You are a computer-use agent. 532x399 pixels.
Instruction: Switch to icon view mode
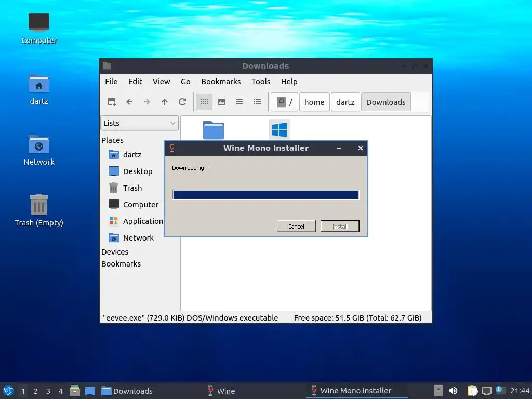point(204,102)
